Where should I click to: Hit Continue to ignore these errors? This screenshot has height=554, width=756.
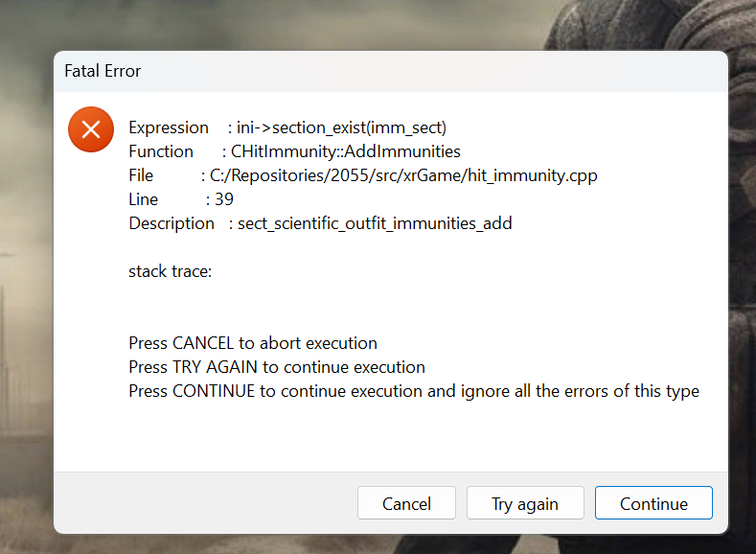tap(653, 503)
